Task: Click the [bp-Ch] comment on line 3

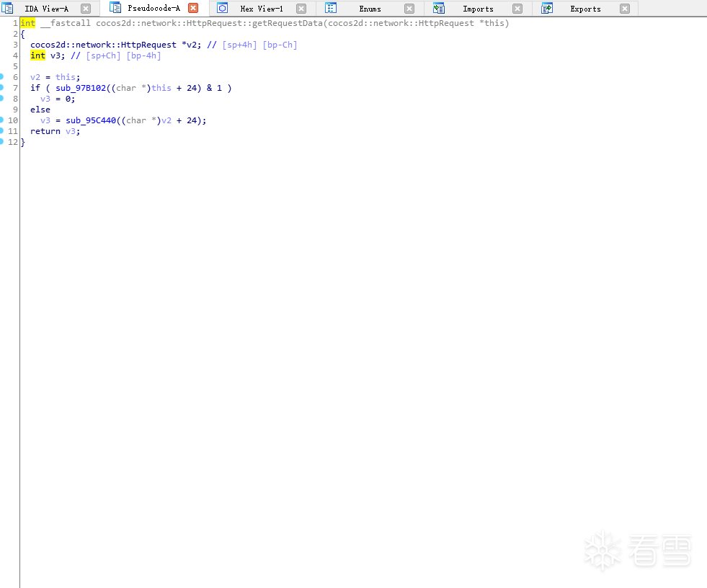Action: 280,45
